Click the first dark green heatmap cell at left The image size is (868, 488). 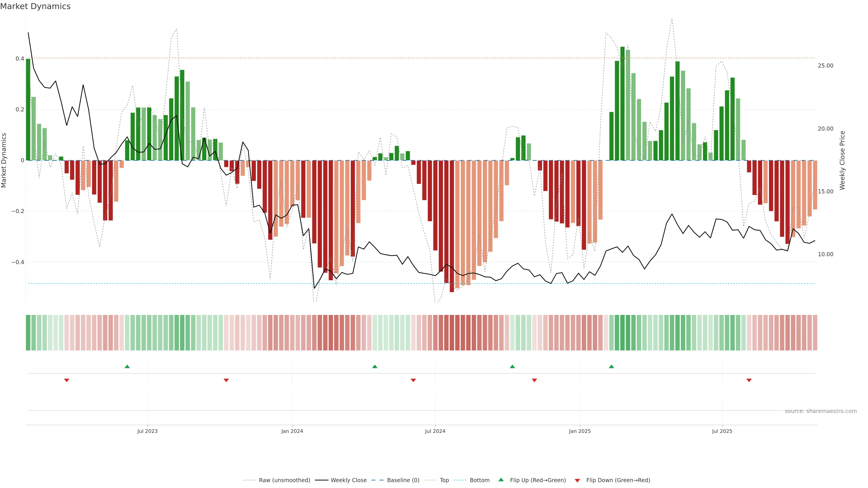point(28,332)
